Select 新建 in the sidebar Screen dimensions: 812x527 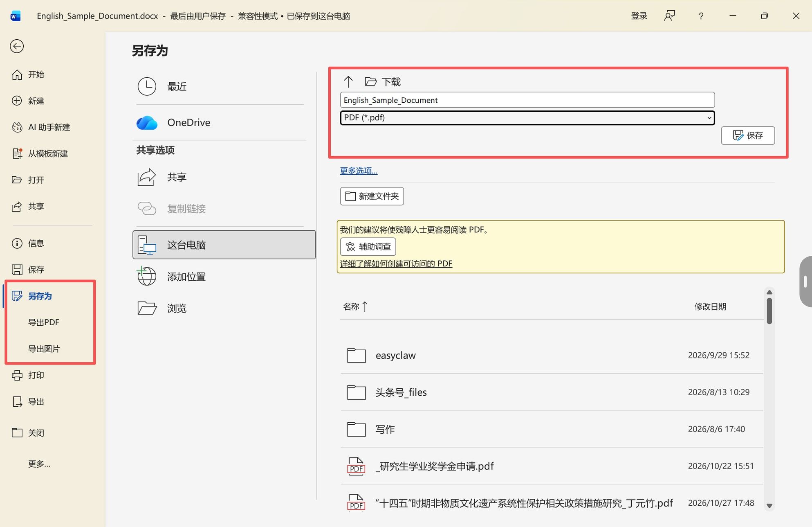tap(28, 101)
